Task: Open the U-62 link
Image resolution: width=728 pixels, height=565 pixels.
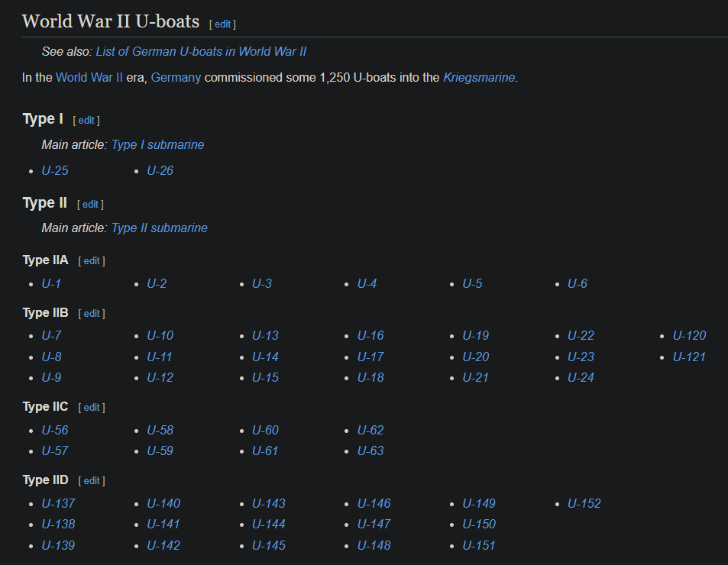Action: pyautogui.click(x=370, y=431)
